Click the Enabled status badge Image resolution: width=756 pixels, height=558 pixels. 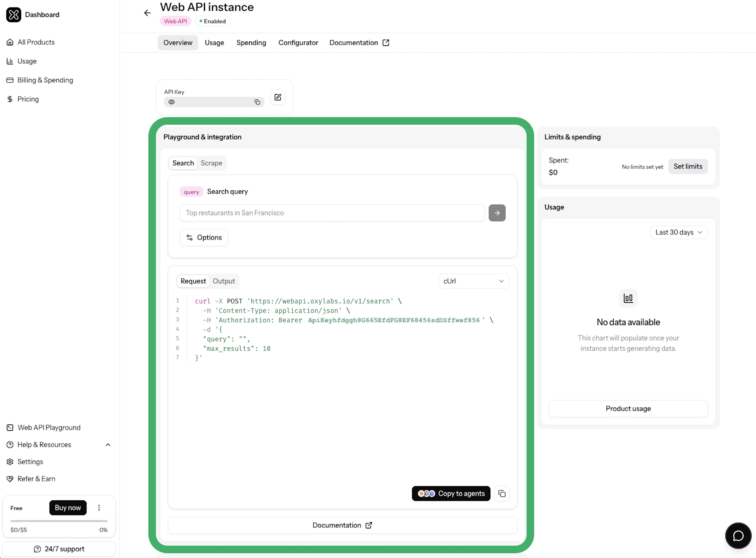[212, 21]
